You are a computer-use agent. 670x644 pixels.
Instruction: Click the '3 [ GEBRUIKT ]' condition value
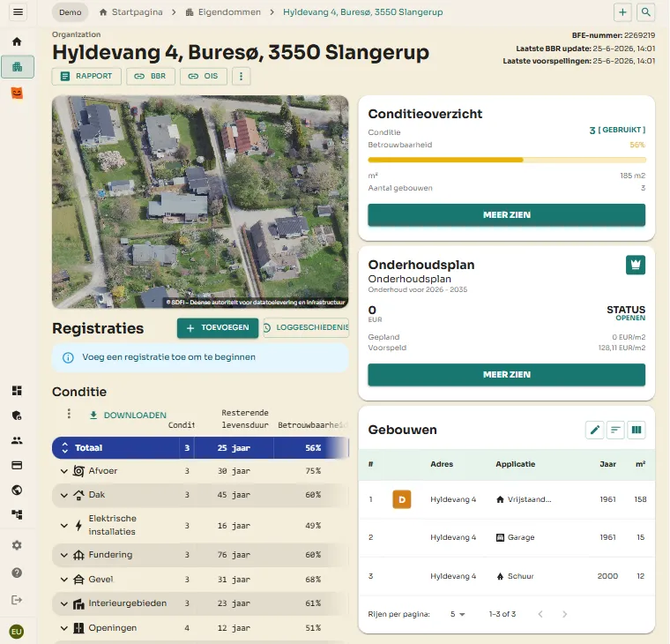point(617,130)
